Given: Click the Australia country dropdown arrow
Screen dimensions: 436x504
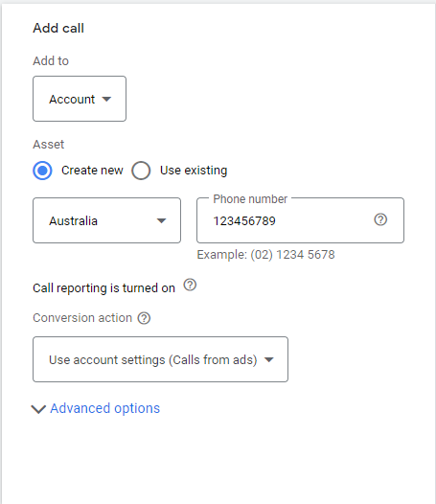Looking at the screenshot, I should tap(161, 220).
